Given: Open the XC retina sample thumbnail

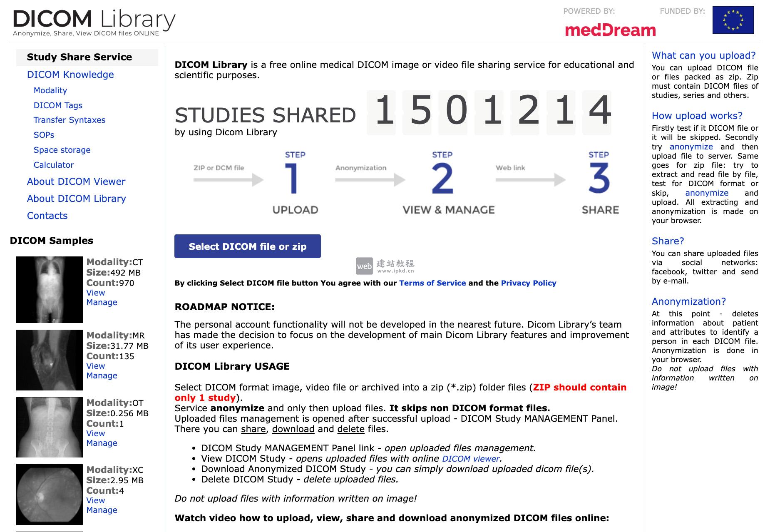Looking at the screenshot, I should pyautogui.click(x=50, y=494).
